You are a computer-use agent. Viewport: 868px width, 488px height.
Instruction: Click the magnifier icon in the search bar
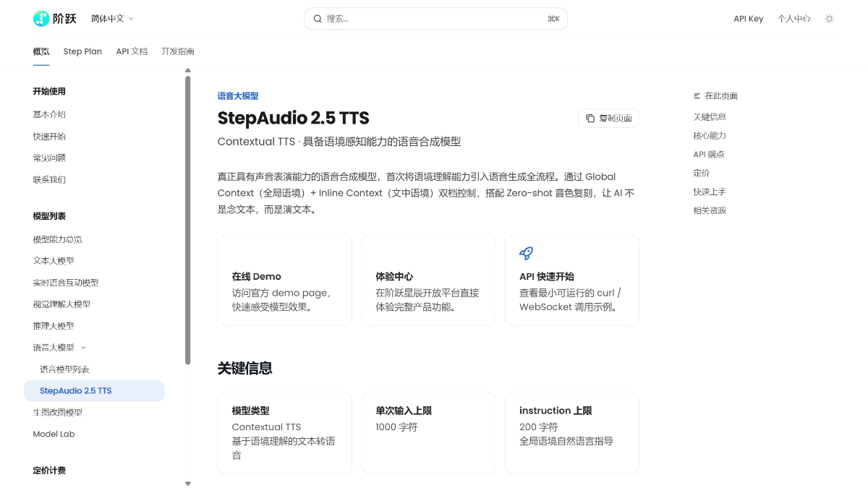318,18
